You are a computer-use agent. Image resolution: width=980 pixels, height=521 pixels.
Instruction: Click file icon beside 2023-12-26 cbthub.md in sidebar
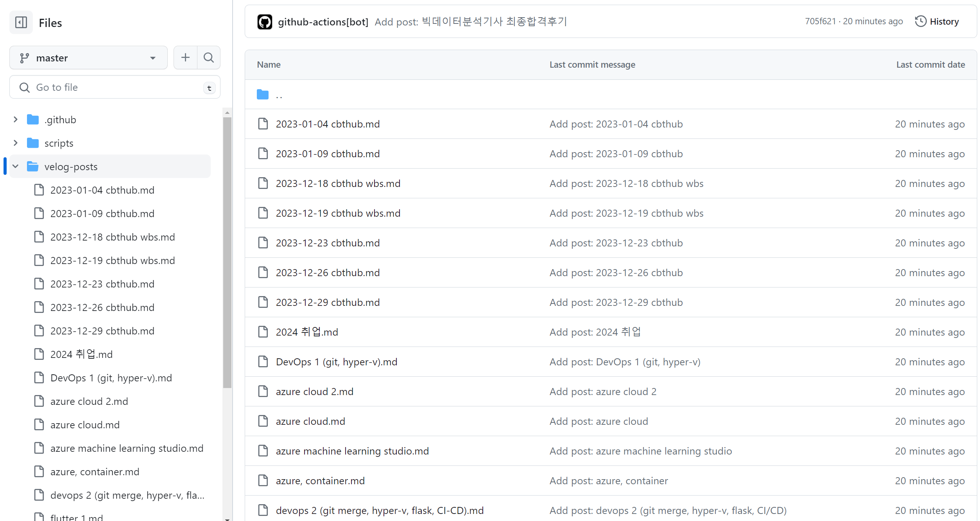39,307
